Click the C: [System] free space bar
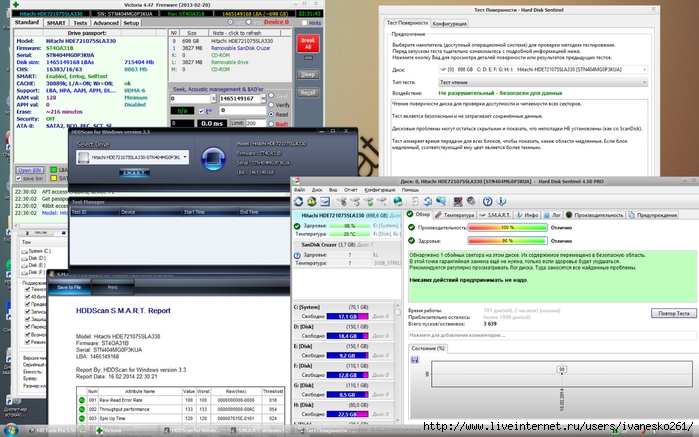Image resolution: width=699 pixels, height=437 pixels. tap(347, 316)
